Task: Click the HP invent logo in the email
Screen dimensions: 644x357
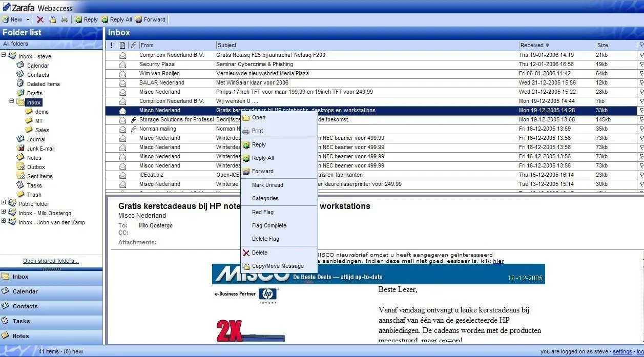Action: click(x=267, y=295)
